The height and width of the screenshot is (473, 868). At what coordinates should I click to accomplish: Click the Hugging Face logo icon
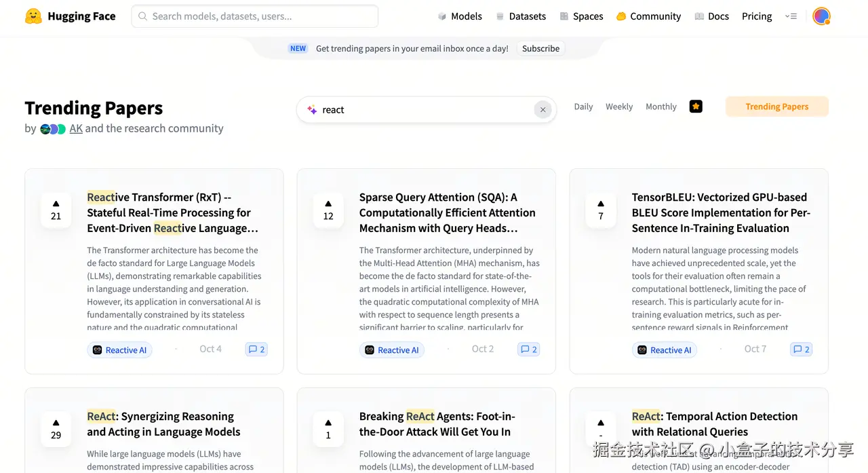click(x=33, y=16)
